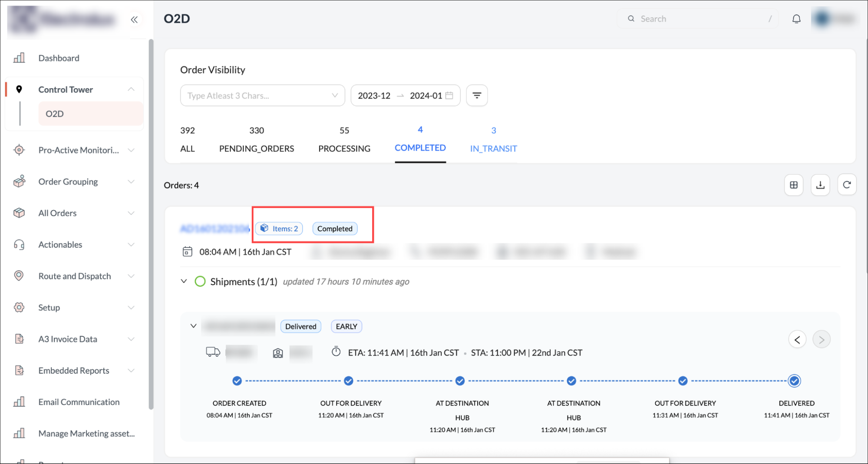Click the Delivered status badge

pyautogui.click(x=300, y=326)
